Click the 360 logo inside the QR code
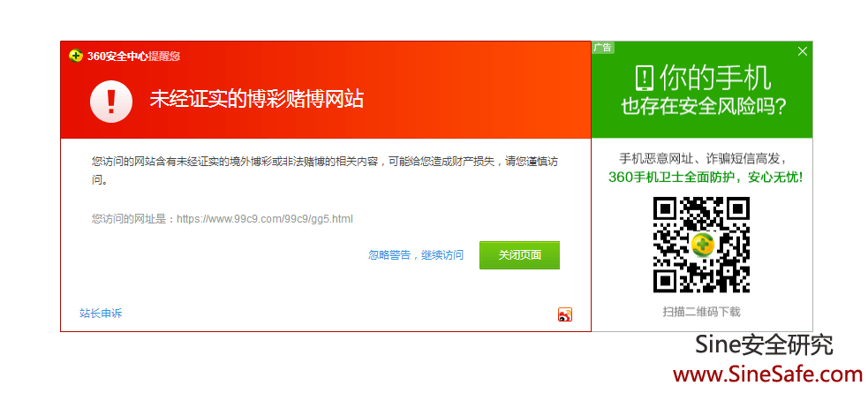This screenshot has height=401, width=868. [702, 245]
